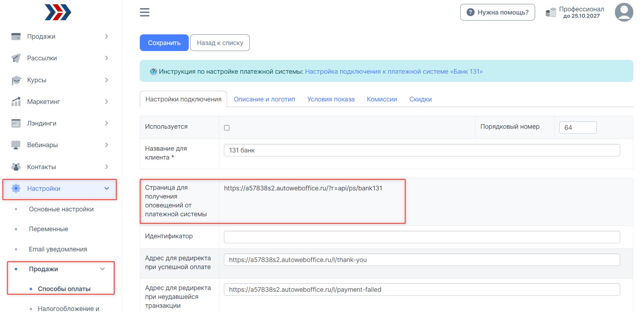Click the graduation cap Курсы icon
The width and height of the screenshot is (644, 312).
[16, 80]
